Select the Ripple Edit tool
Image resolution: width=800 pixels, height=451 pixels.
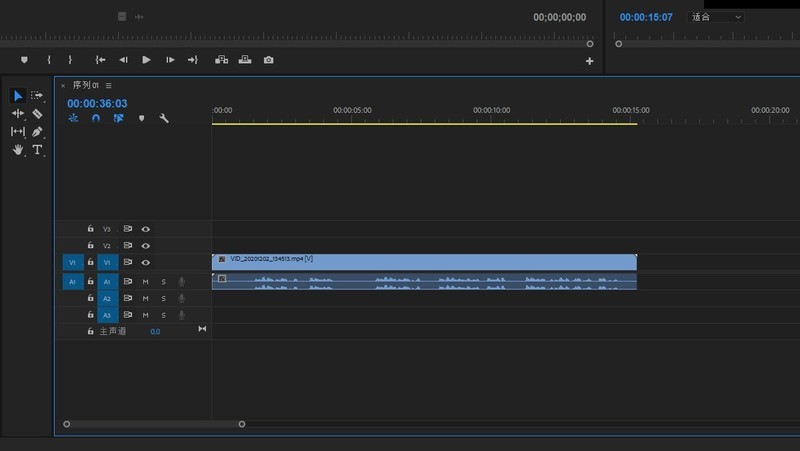pyautogui.click(x=18, y=114)
